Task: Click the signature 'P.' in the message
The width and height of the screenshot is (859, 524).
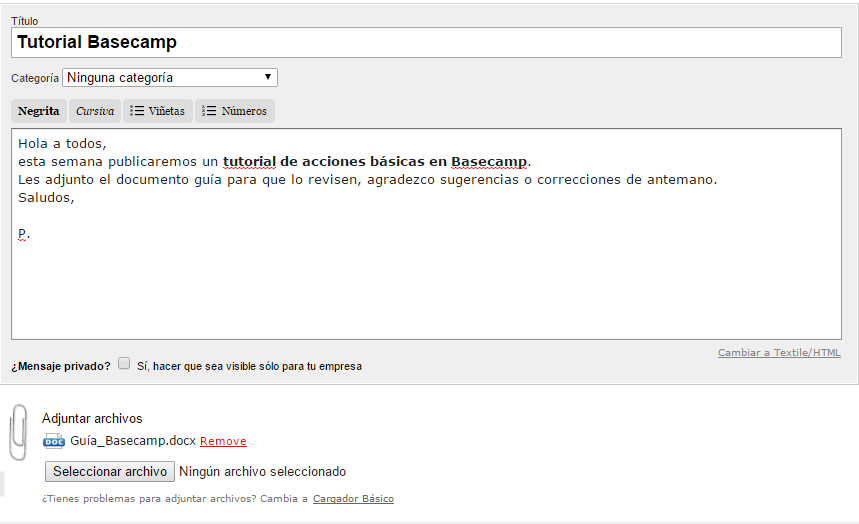Action: (24, 233)
